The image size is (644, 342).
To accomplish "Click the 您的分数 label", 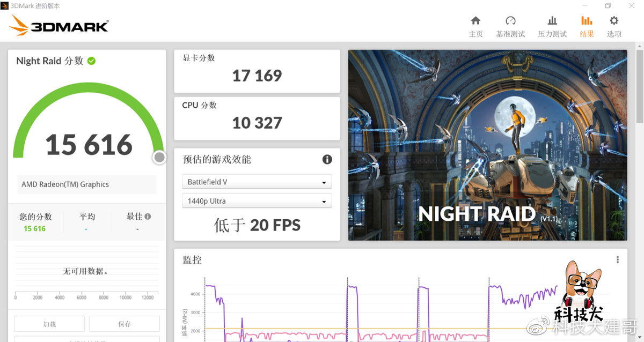I will [x=35, y=217].
